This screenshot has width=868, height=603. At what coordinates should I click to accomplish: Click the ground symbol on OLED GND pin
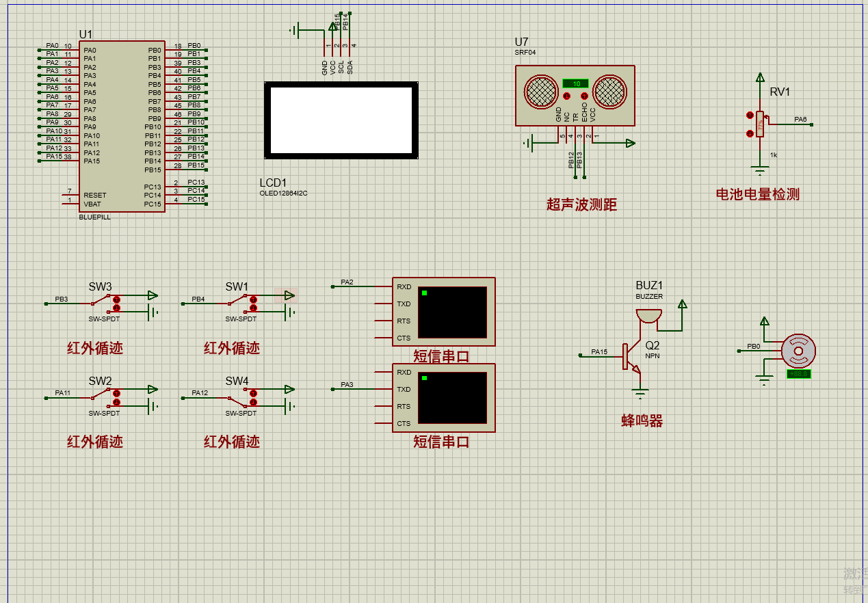click(x=295, y=30)
